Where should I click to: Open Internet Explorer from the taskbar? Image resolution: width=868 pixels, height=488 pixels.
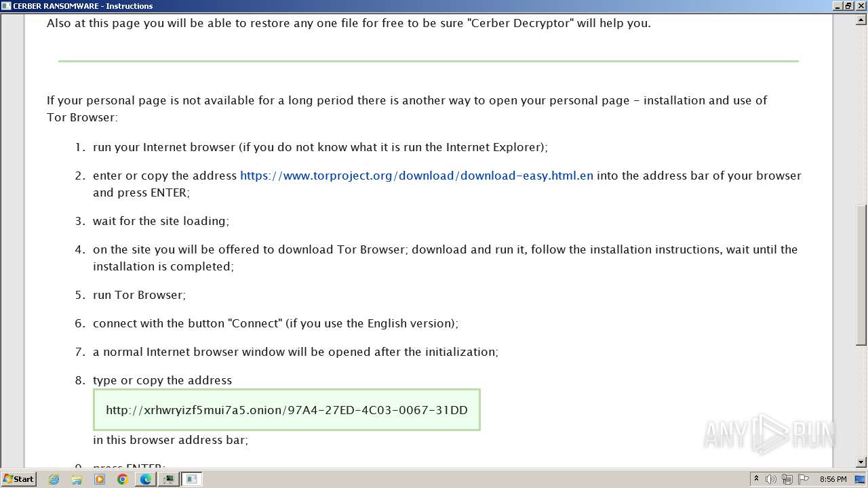point(54,479)
